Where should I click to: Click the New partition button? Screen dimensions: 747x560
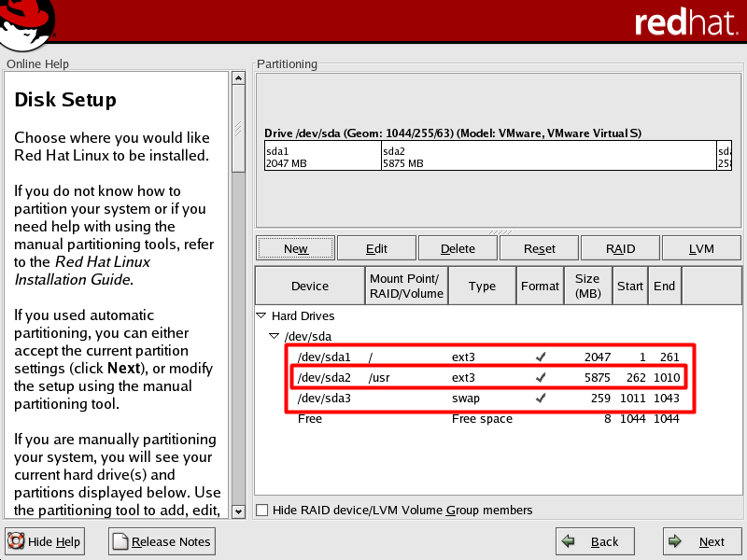click(295, 248)
